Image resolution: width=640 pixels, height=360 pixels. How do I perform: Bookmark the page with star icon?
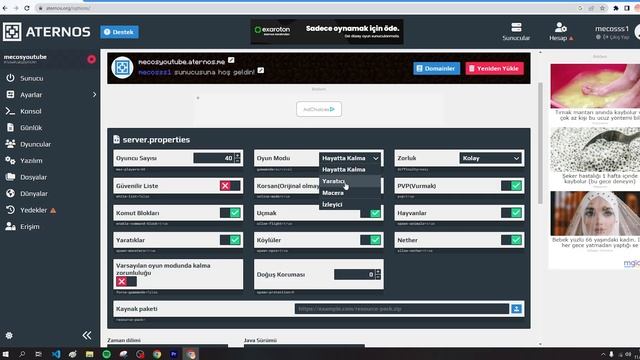(x=602, y=8)
